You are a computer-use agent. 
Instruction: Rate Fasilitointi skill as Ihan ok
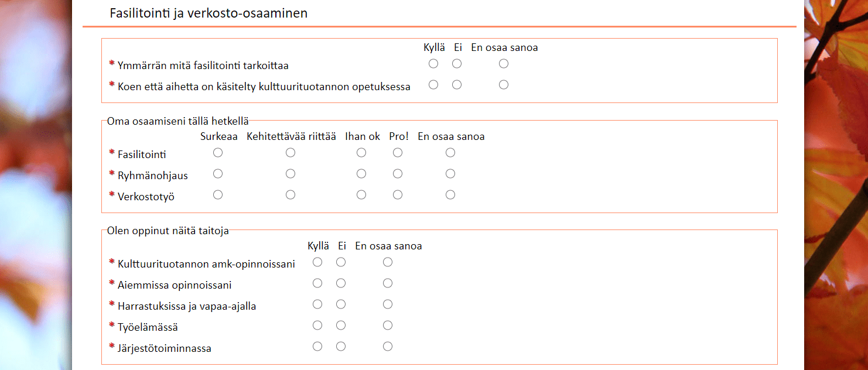coord(361,153)
